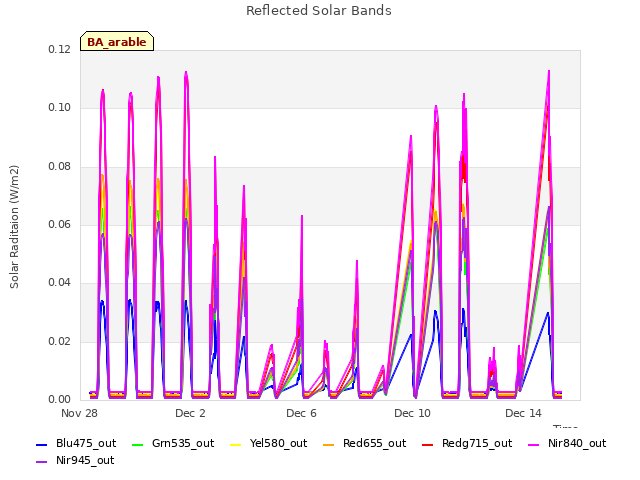Toggle the Redg715_out legend entry
The width and height of the screenshot is (640, 480).
(467, 444)
